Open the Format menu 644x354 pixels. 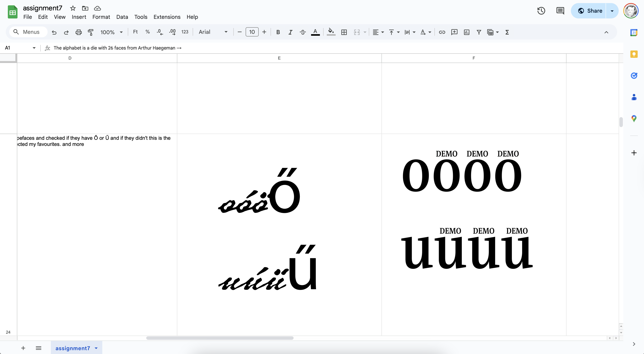pos(101,17)
